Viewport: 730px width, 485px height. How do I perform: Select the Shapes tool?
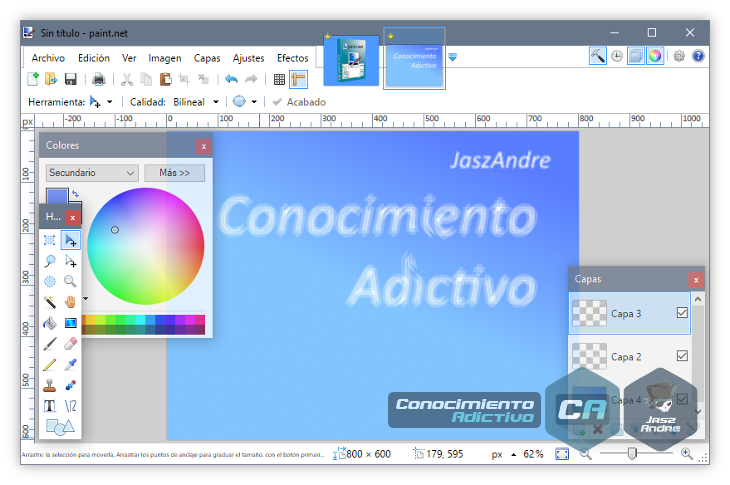tap(60, 427)
